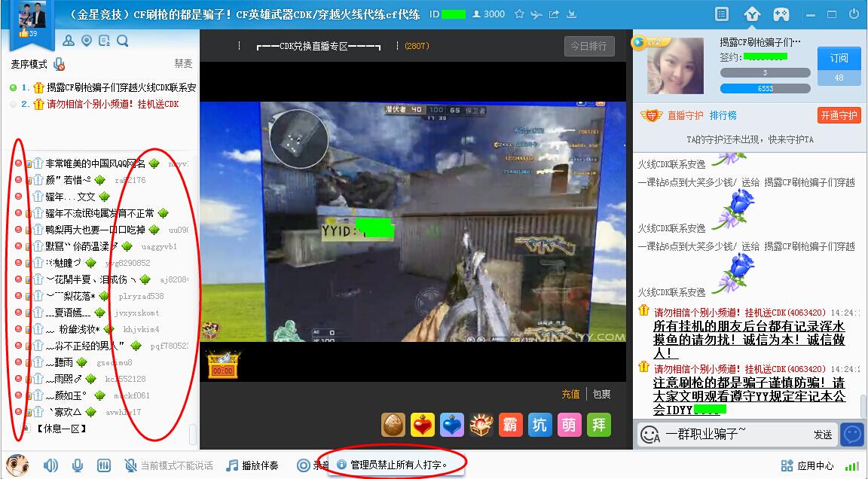The height and width of the screenshot is (479, 868).
Task: Click the user list scrollbar
Action: click(192, 434)
